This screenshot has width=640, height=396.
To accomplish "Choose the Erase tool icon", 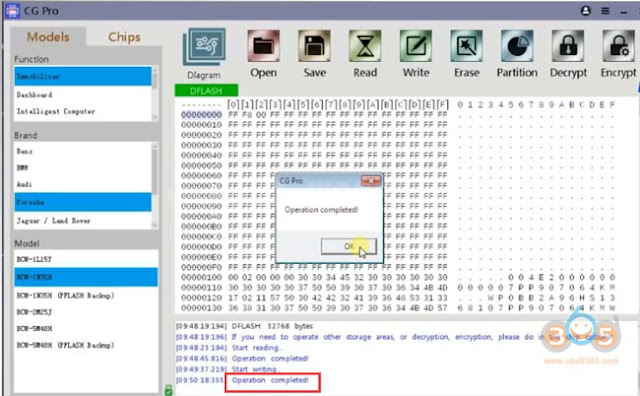I will click(x=467, y=46).
